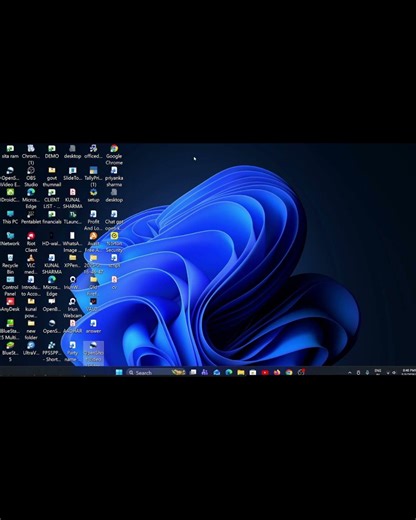This screenshot has width=416, height=520.
Task: Select the financials desktop file
Action: [52, 217]
